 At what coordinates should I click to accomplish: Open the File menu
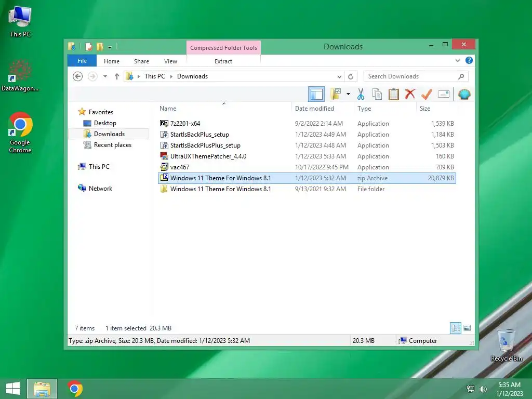[x=82, y=61]
